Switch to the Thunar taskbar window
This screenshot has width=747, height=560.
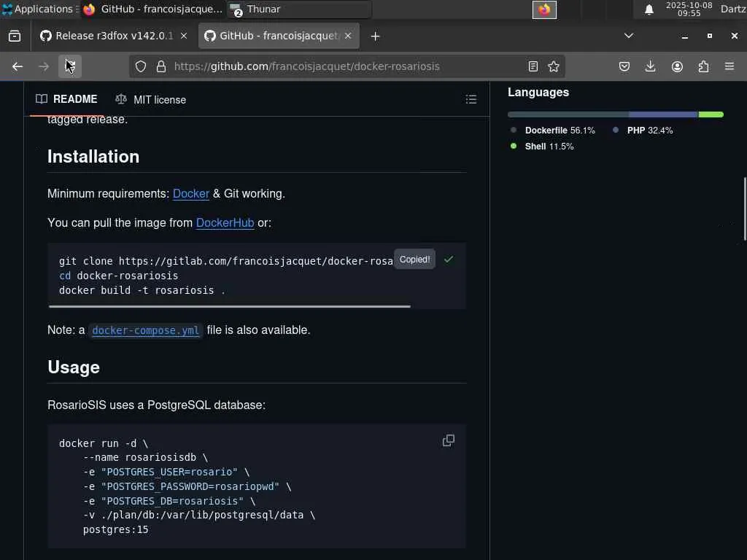tap(299, 9)
